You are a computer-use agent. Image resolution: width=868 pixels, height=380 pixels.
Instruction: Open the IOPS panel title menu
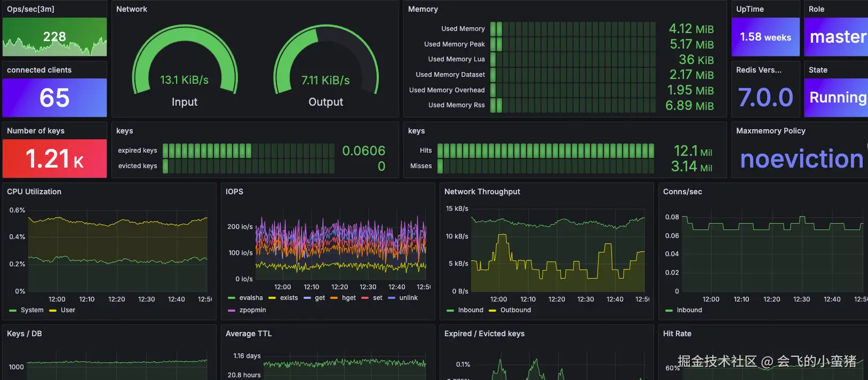point(234,192)
